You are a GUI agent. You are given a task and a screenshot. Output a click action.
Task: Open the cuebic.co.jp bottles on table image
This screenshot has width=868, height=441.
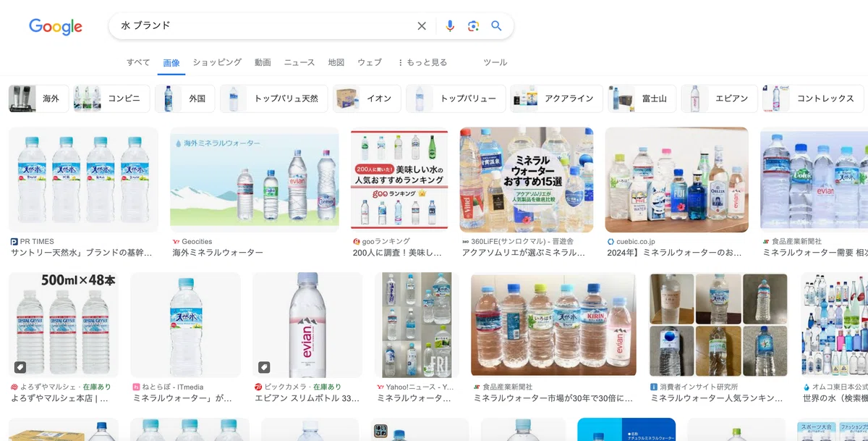pos(677,180)
